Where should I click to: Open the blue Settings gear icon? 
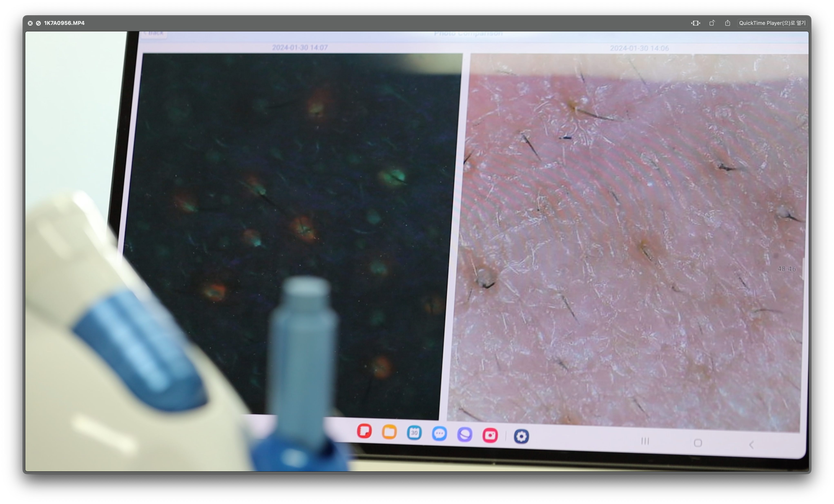521,436
